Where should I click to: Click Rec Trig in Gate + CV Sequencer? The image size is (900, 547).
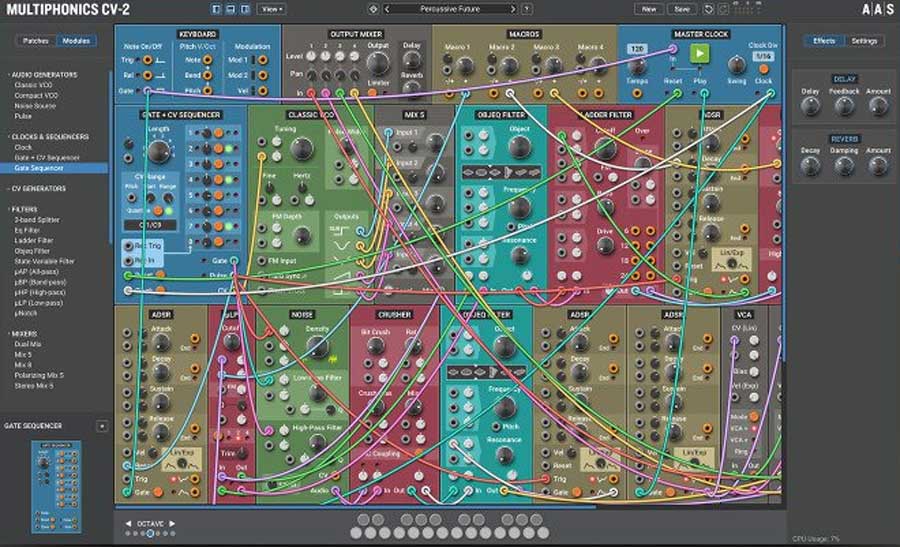click(142, 246)
